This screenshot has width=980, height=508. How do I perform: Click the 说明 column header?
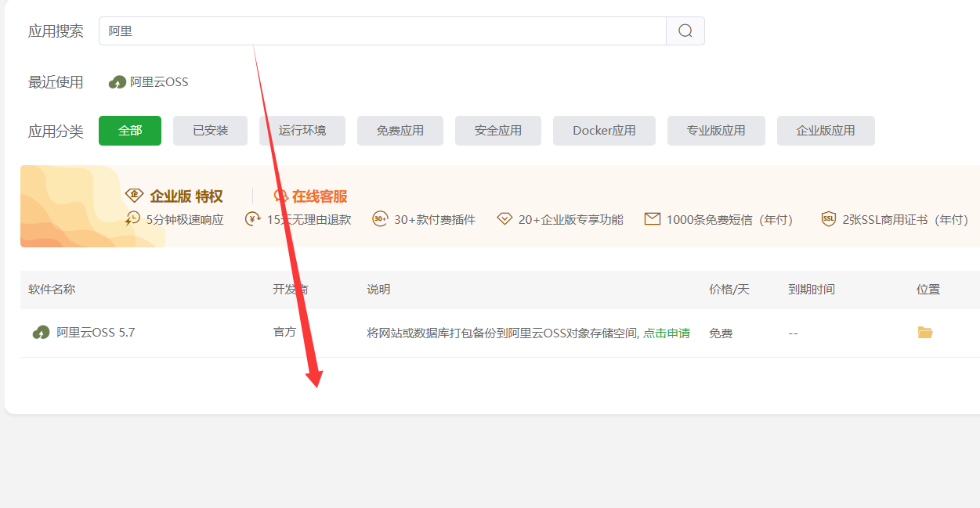point(378,290)
